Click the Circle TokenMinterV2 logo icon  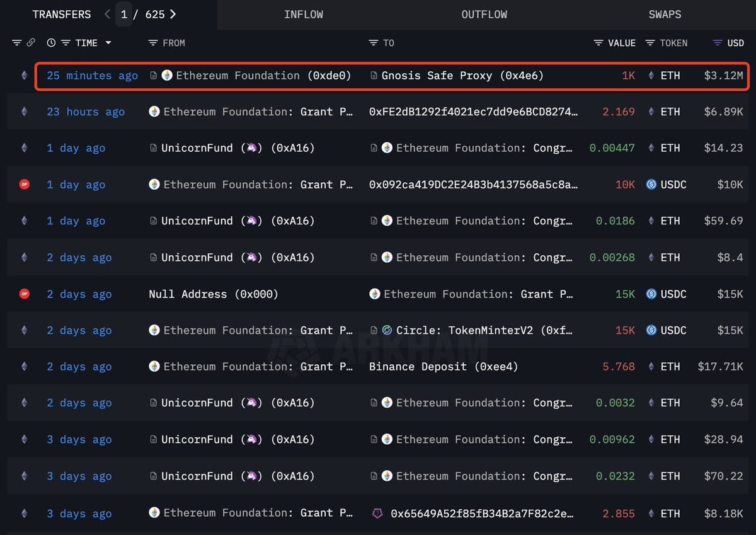click(x=387, y=330)
